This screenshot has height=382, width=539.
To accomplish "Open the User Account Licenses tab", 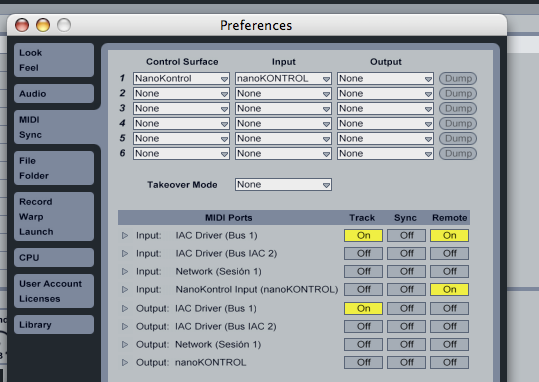I will (x=54, y=291).
